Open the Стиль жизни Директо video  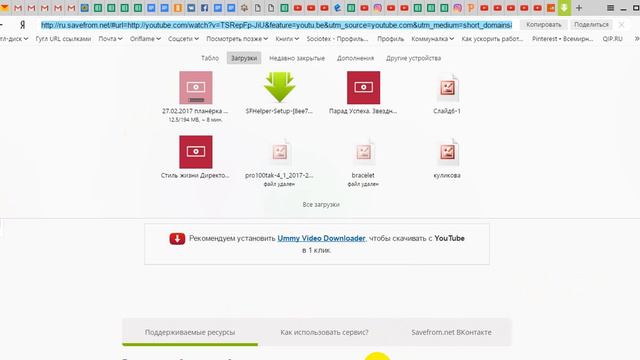(x=196, y=152)
